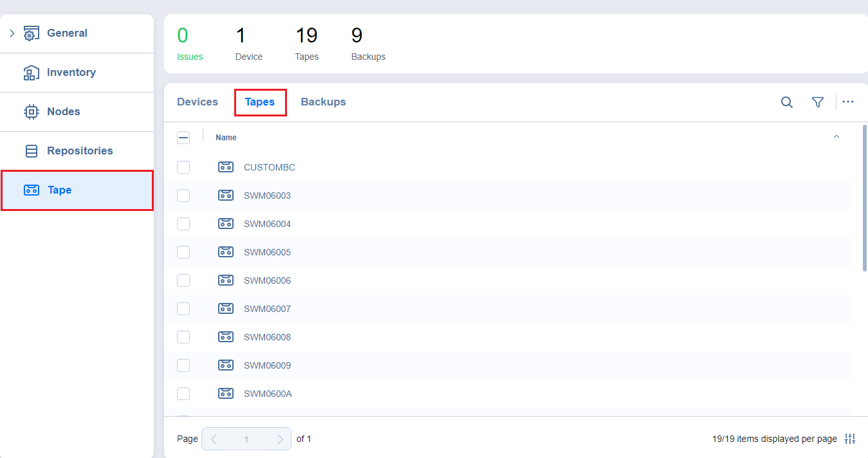The width and height of the screenshot is (868, 458).
Task: Open the three-dot more options menu
Action: [847, 102]
